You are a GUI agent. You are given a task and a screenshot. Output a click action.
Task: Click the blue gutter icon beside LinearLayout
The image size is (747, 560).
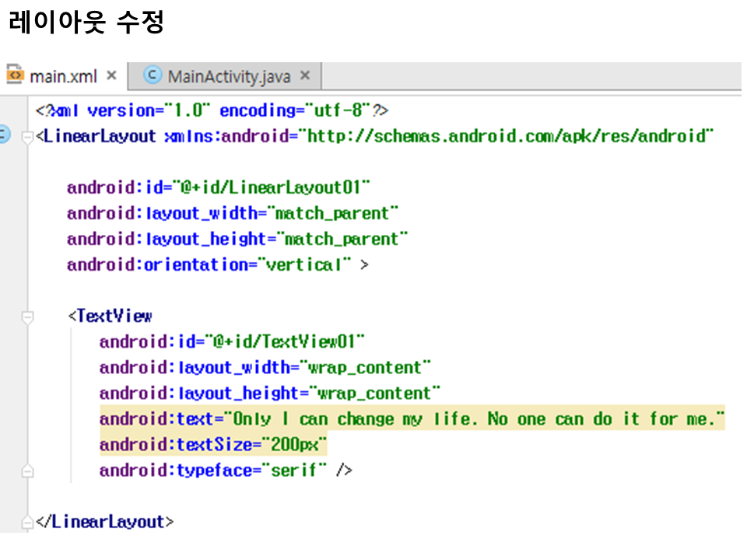[x=4, y=135]
